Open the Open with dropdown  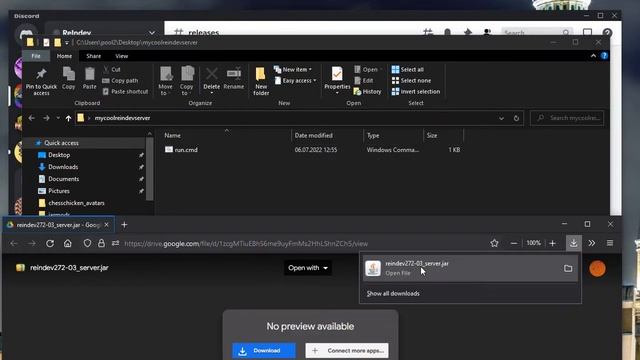308,268
